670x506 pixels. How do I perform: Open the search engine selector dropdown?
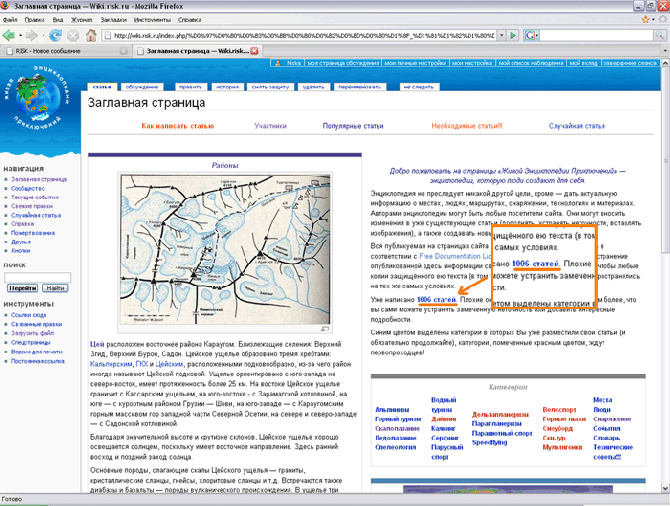click(x=537, y=35)
